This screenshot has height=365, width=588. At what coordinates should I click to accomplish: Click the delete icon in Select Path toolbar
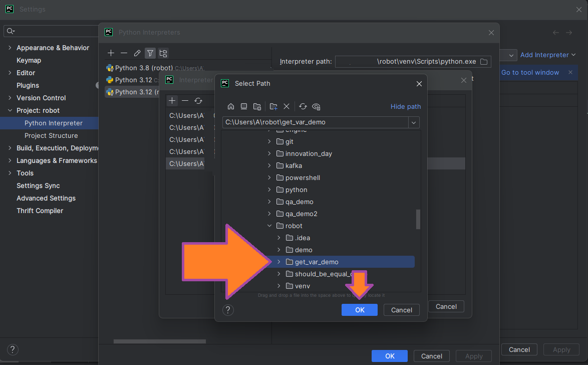coord(286,107)
